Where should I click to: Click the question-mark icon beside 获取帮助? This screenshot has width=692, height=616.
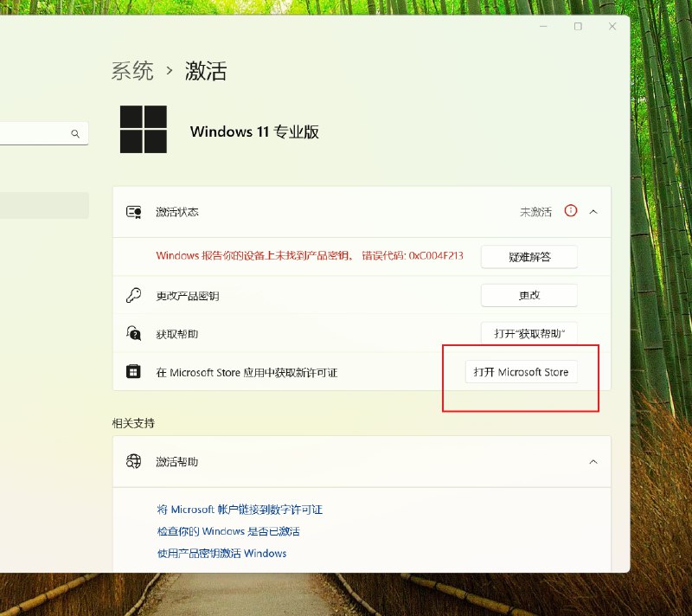[x=133, y=332]
